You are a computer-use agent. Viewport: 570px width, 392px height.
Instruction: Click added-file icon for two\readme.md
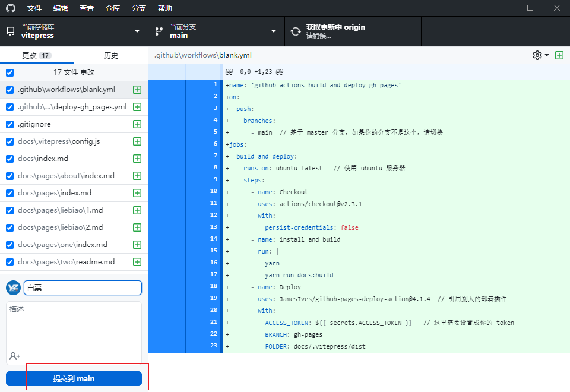click(137, 262)
